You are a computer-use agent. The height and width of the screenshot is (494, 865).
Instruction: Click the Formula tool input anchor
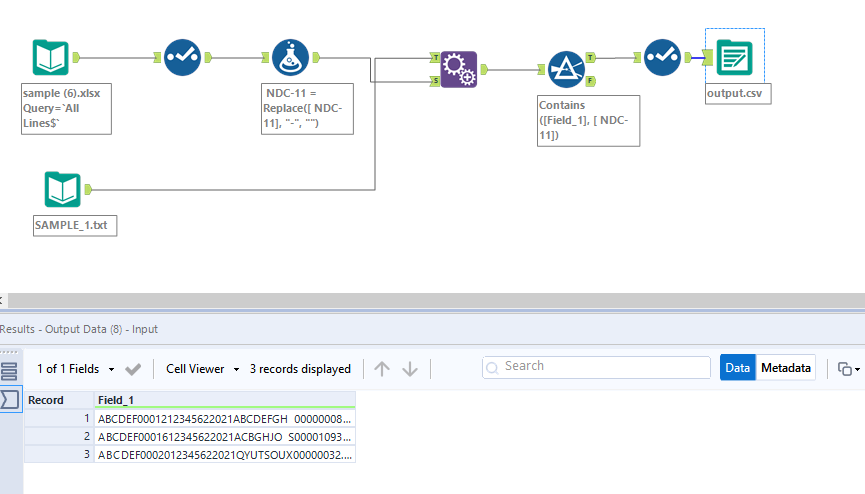click(265, 57)
